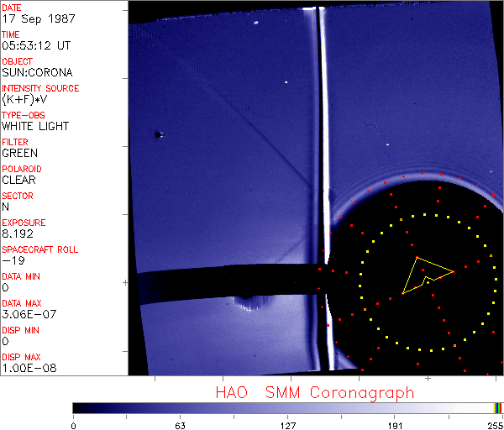Click the WHITE LIGHT observation type
This screenshot has width=504, height=430.
pyautogui.click(x=35, y=126)
